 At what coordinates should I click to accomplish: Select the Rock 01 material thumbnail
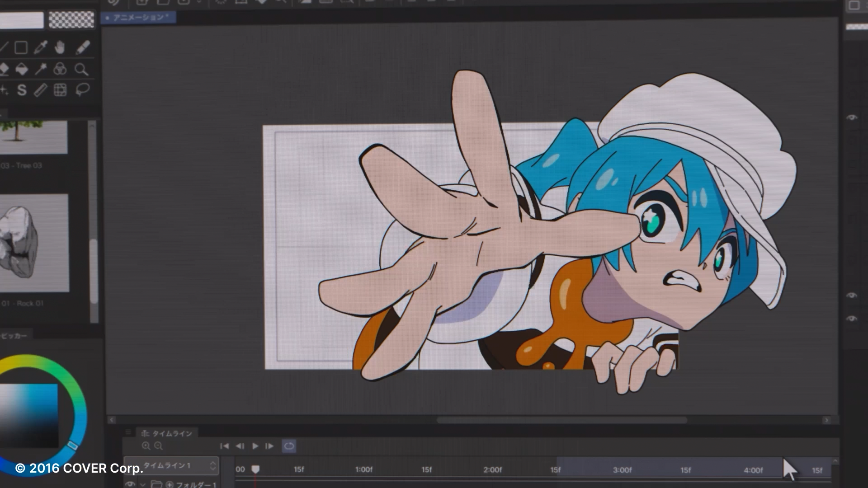pos(34,243)
